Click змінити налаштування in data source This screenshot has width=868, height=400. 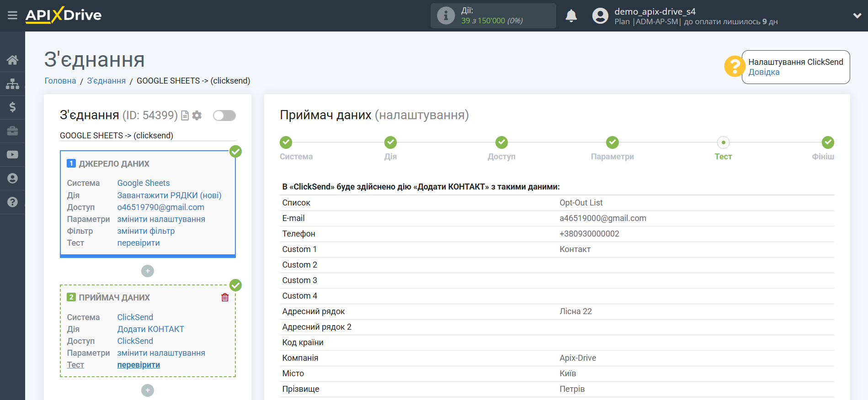tap(161, 219)
